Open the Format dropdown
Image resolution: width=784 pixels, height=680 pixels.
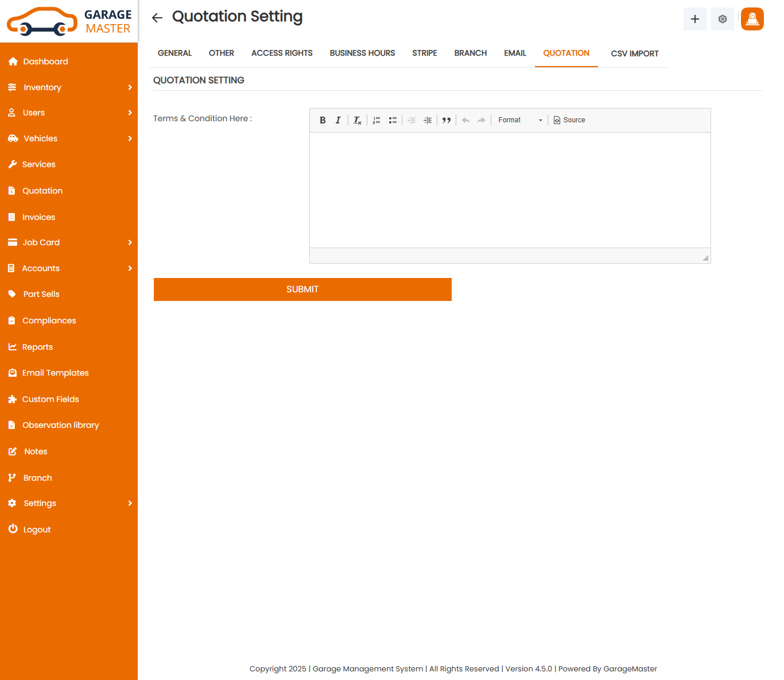(x=519, y=120)
